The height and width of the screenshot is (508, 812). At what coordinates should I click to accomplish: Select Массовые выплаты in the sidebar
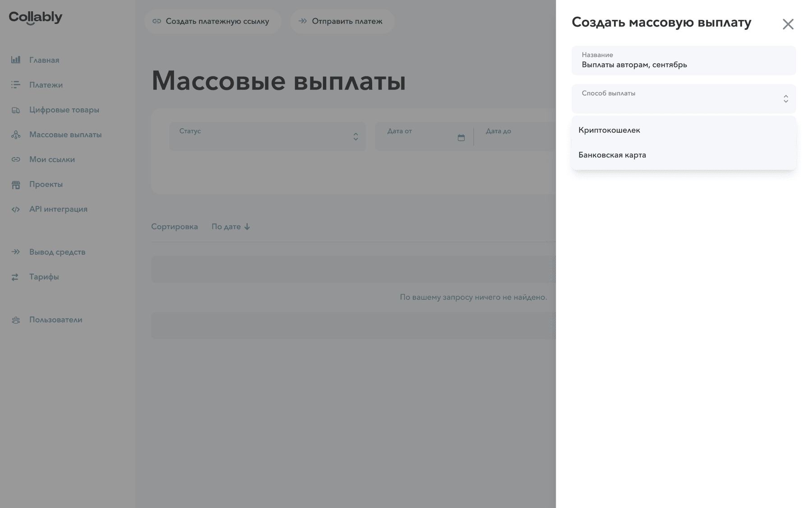[x=65, y=135]
